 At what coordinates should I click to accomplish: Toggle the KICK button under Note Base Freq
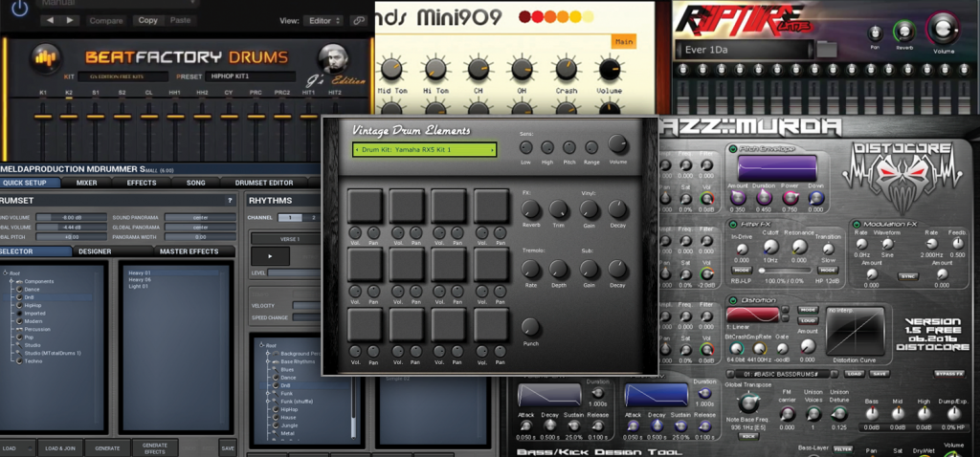click(x=747, y=435)
